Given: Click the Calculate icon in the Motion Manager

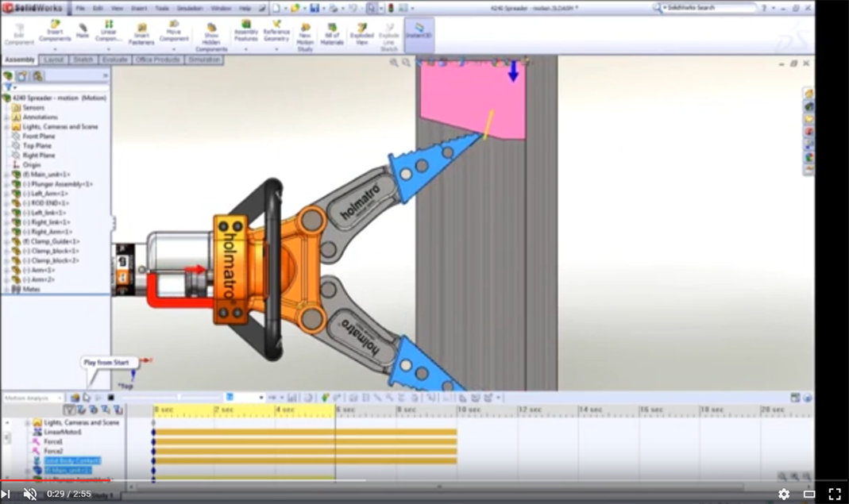Looking at the screenshot, I should [75, 398].
